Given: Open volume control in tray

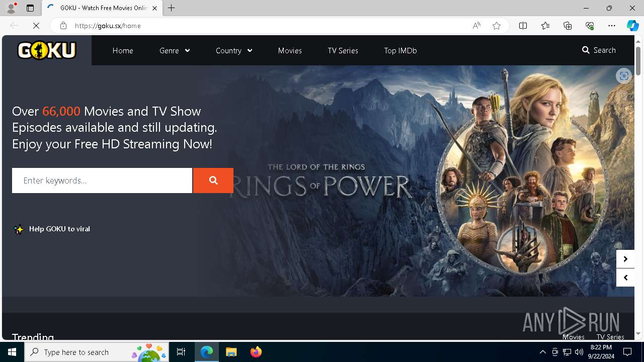Looking at the screenshot, I should point(579,352).
